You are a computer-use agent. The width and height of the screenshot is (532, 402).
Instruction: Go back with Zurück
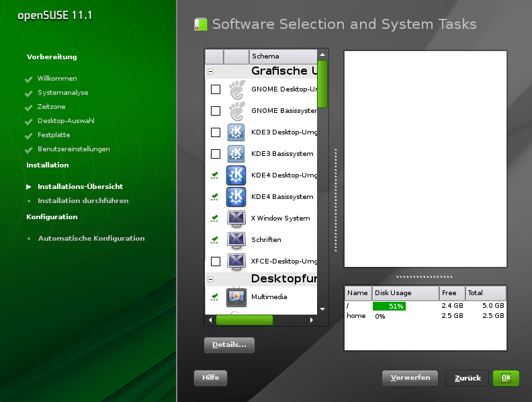click(x=468, y=378)
